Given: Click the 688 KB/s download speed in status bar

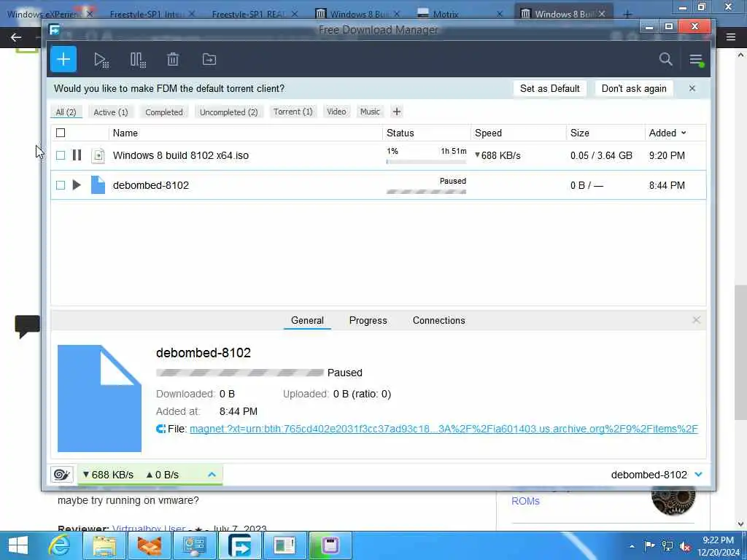Looking at the screenshot, I should [108, 474].
